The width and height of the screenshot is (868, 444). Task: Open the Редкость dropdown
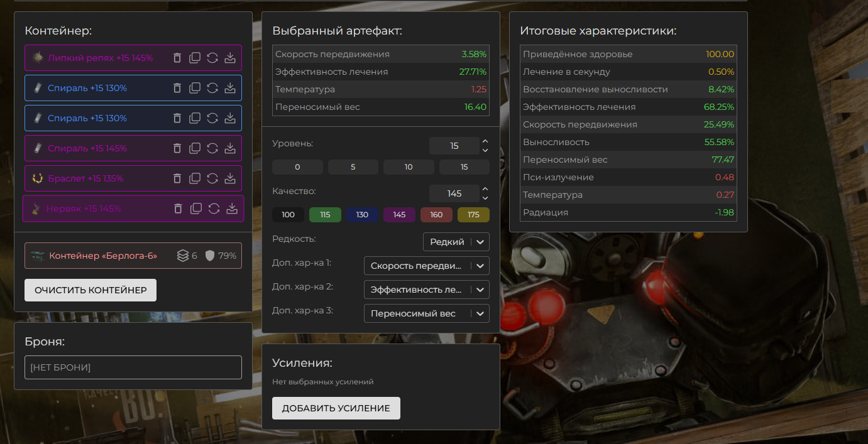click(x=456, y=242)
